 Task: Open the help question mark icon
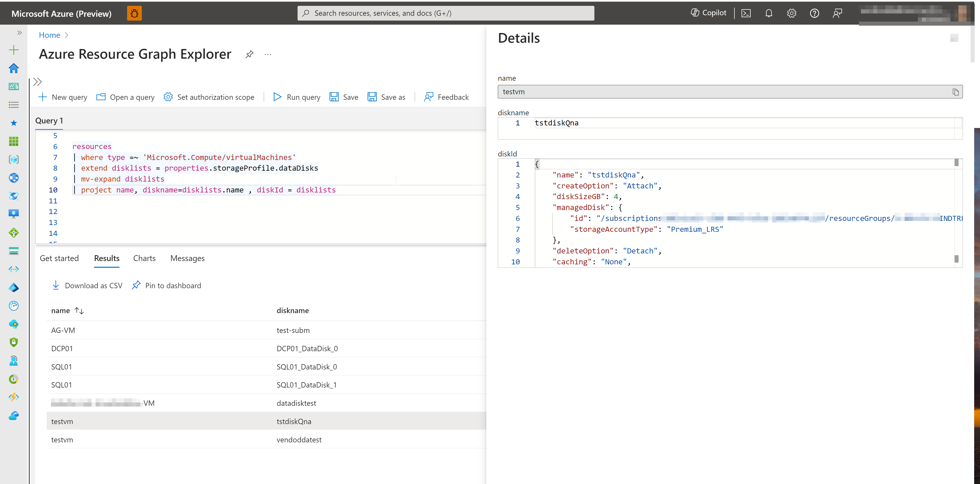pos(815,13)
